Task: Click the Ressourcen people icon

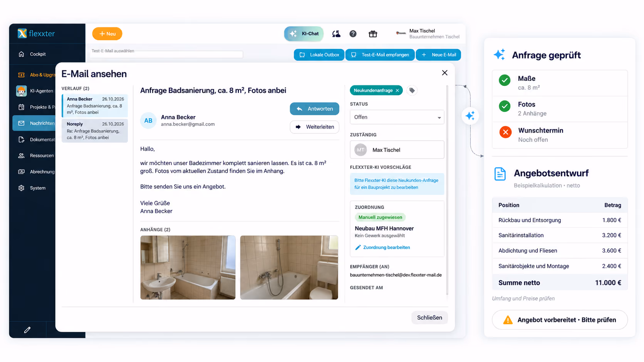Action: pos(22,156)
